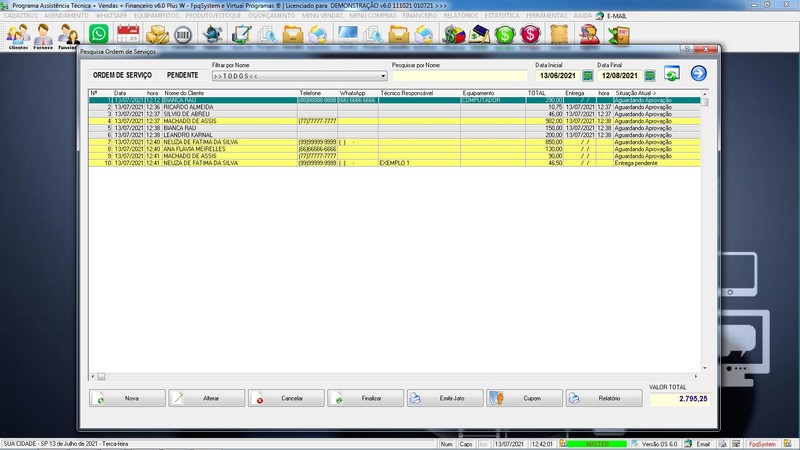This screenshot has width=800, height=450.
Task: Open the parchment scroll toolbar icon
Action: [x=559, y=35]
